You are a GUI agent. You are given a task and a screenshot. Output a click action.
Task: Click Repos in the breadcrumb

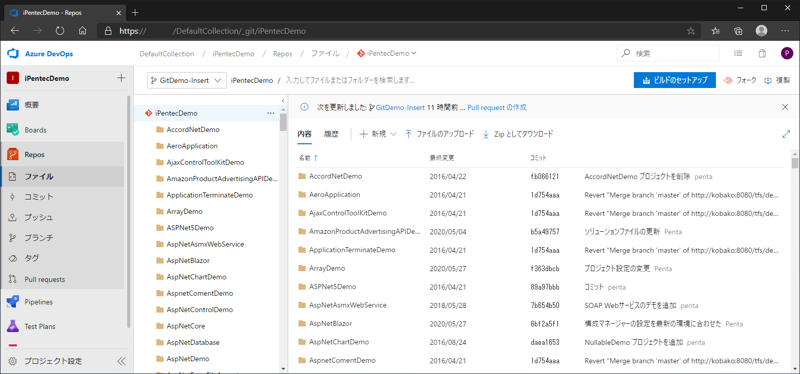point(283,54)
